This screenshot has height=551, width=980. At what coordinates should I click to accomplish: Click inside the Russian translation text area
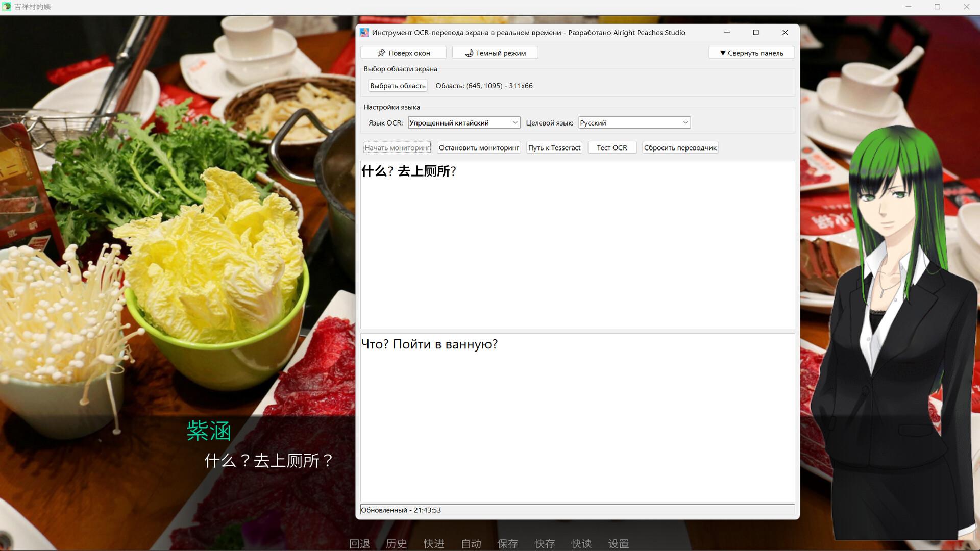577,418
